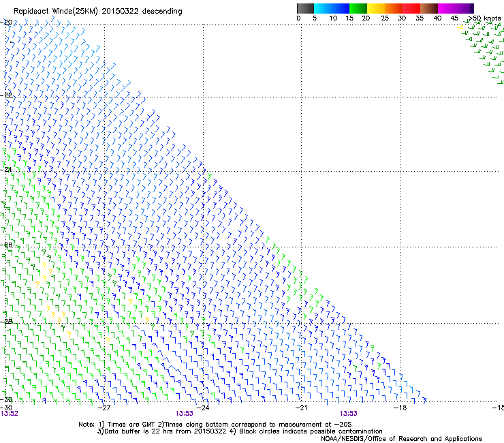The image size is (504, 443).
Task: Click the "35" label under the color bar
Action: [x=420, y=18]
